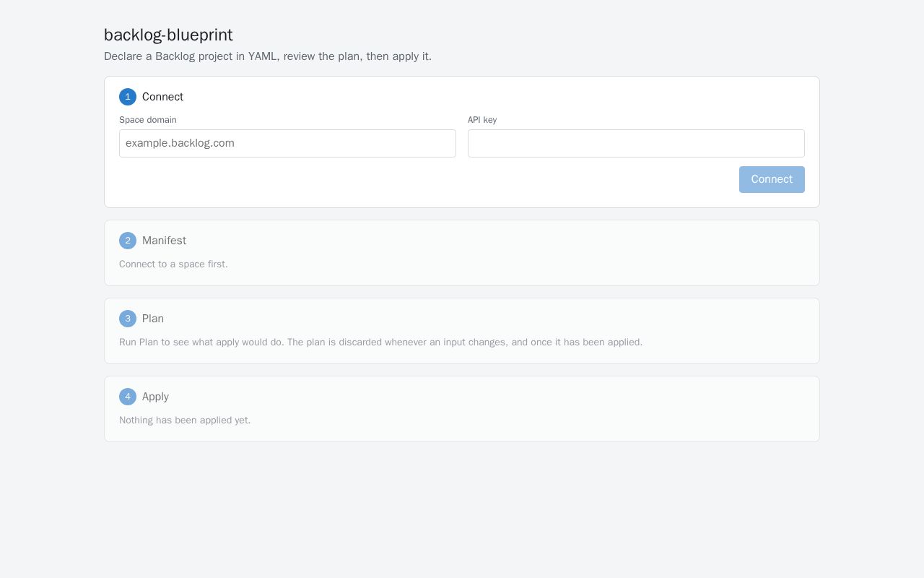Select the step 1 number badge
The image size is (924, 578).
coord(128,97)
